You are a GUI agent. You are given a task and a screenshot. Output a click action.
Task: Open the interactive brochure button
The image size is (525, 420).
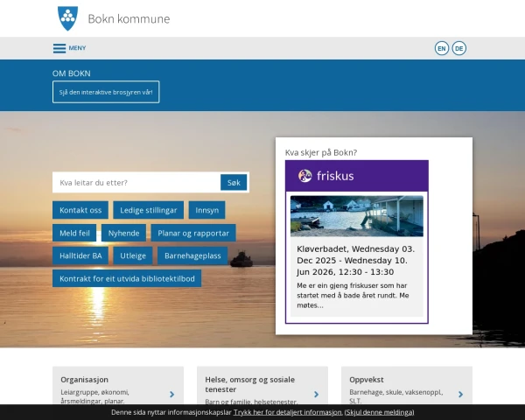(x=106, y=93)
